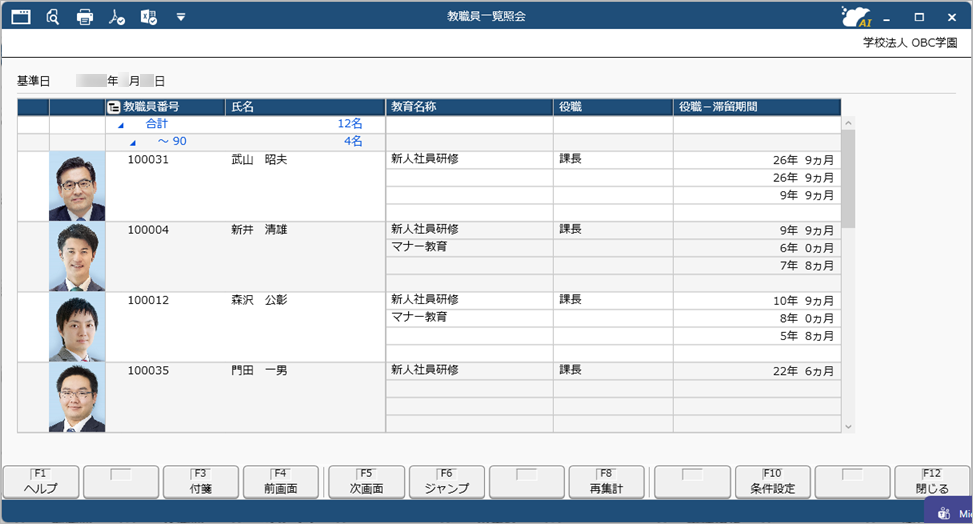Viewport: 973px width, 524px height.
Task: Click the column settings icon beside 教職員番号
Action: click(114, 107)
